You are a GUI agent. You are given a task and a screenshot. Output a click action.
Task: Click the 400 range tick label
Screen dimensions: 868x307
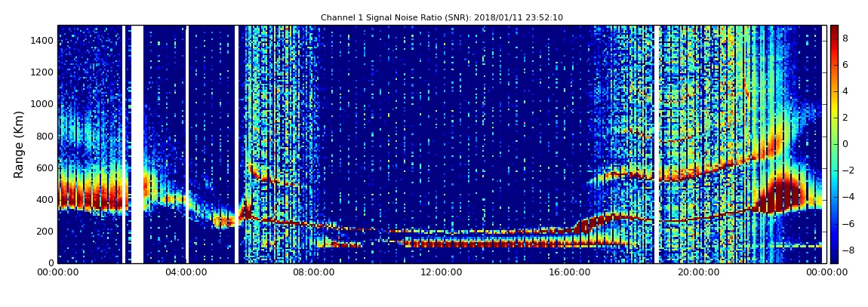point(46,200)
